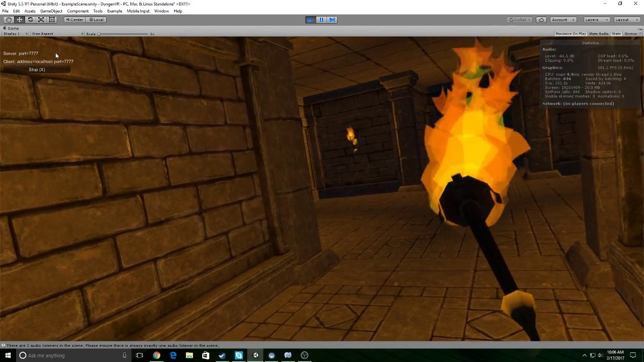
Task: Open the Windows Start menu
Action: 8,355
